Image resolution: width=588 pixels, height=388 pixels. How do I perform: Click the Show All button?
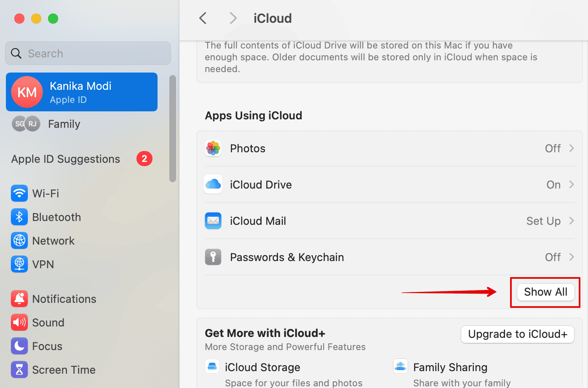coord(545,292)
